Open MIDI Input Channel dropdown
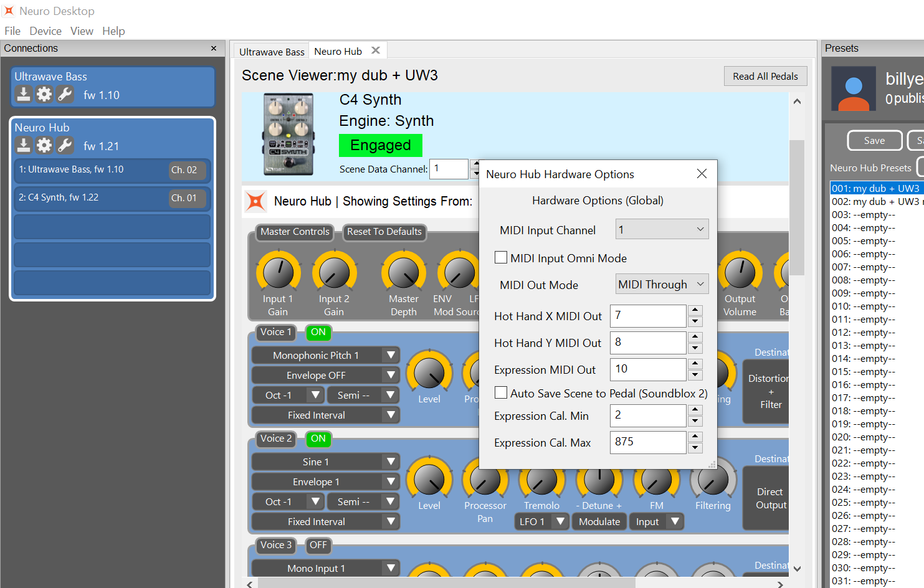The height and width of the screenshot is (588, 924). click(662, 230)
